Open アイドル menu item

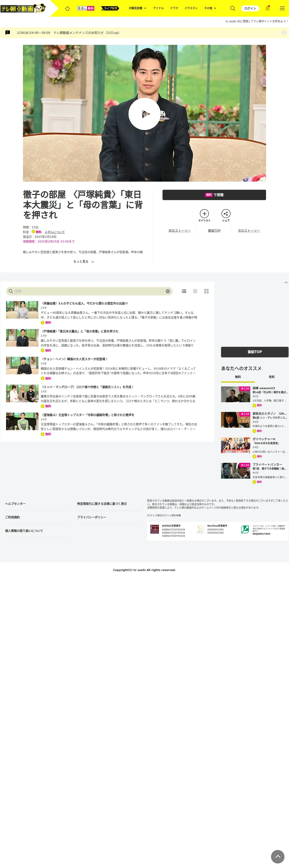(x=158, y=8)
